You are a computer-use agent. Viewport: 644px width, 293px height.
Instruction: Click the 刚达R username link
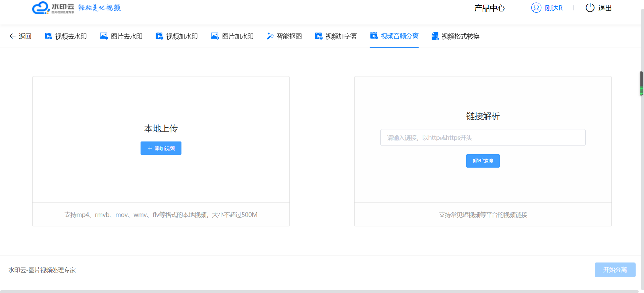pyautogui.click(x=553, y=8)
